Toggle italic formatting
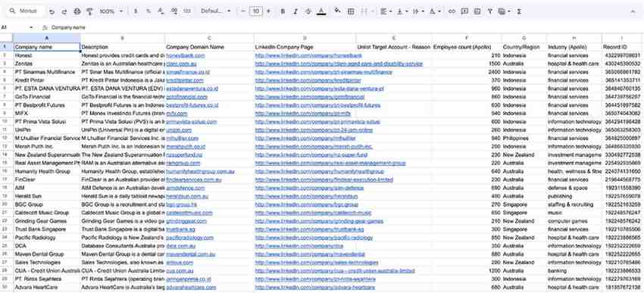This screenshot has height=293, width=644. [x=295, y=11]
